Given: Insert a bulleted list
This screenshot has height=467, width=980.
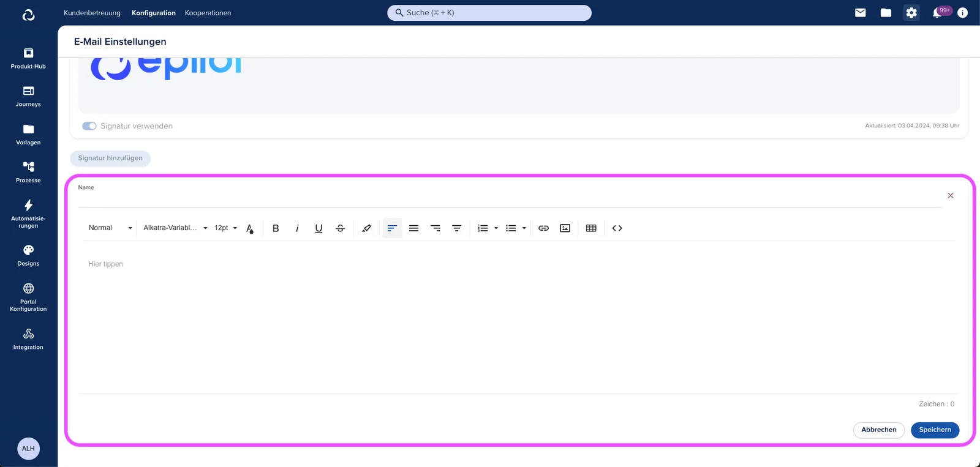Looking at the screenshot, I should (x=511, y=228).
